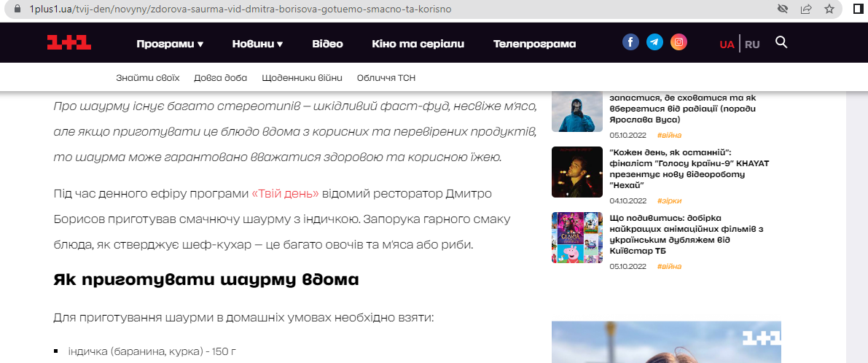The image size is (868, 363).
Task: Click the gas mask article thumbnail
Action: click(576, 111)
